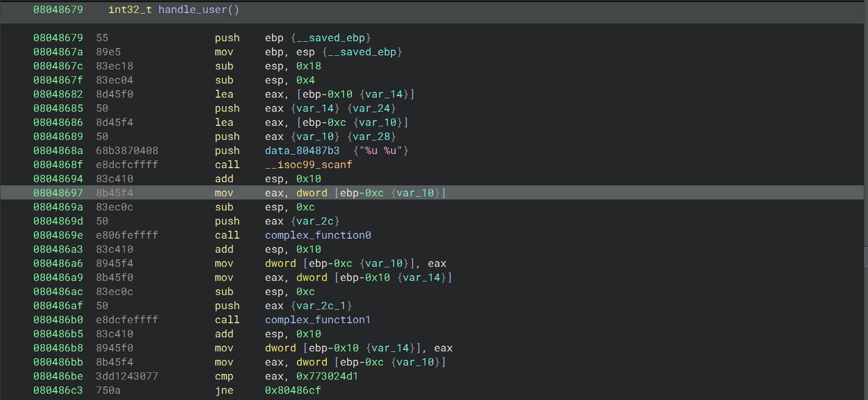Follow jne target 0x80486cf
The image size is (868, 400).
click(293, 391)
